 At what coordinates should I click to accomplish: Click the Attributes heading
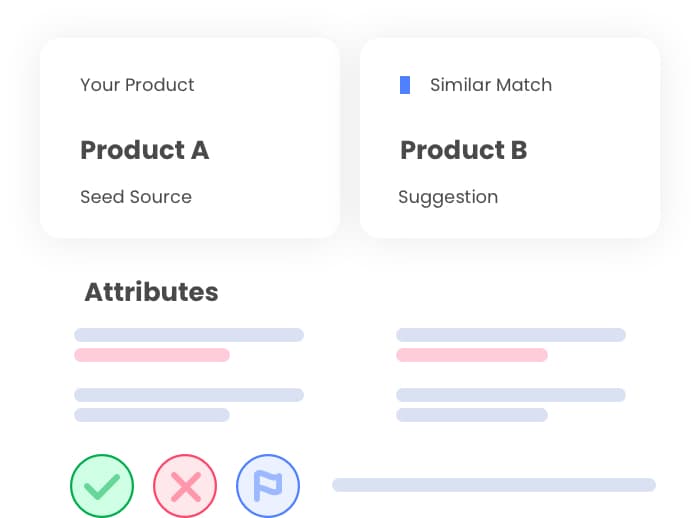pos(151,292)
